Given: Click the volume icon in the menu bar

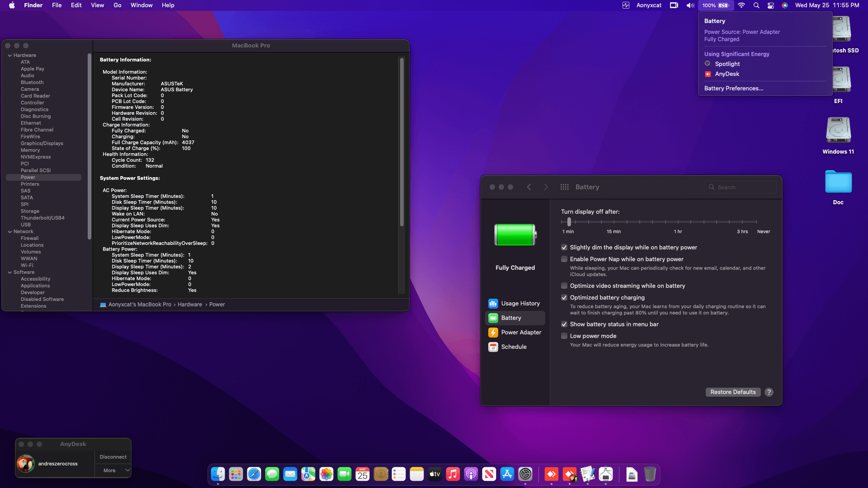Looking at the screenshot, I should click(x=690, y=5).
